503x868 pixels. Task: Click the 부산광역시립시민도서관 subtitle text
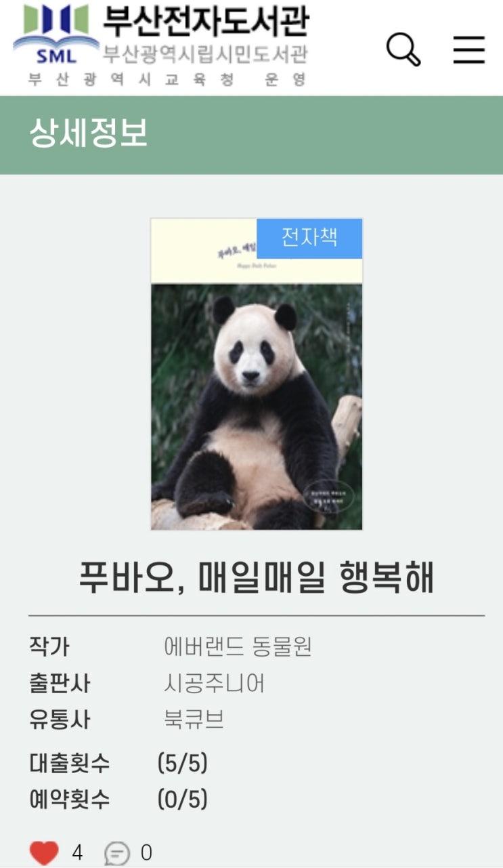click(x=206, y=54)
